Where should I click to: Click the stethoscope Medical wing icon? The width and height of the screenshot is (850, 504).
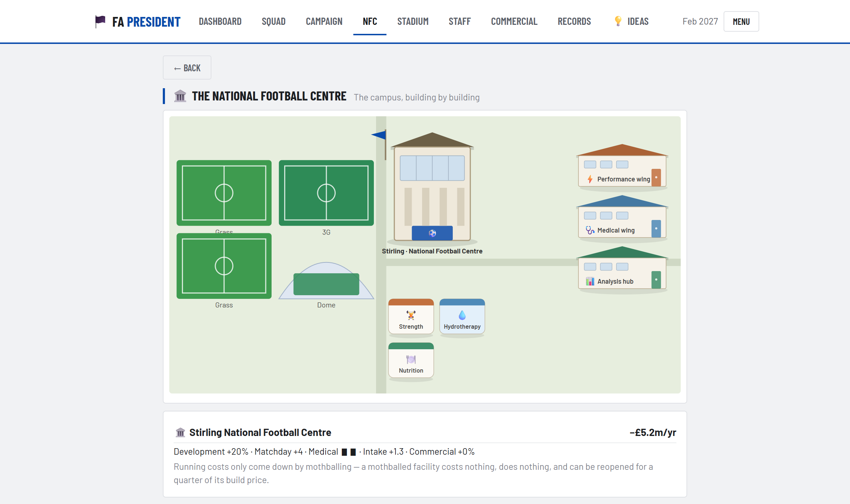590,230
